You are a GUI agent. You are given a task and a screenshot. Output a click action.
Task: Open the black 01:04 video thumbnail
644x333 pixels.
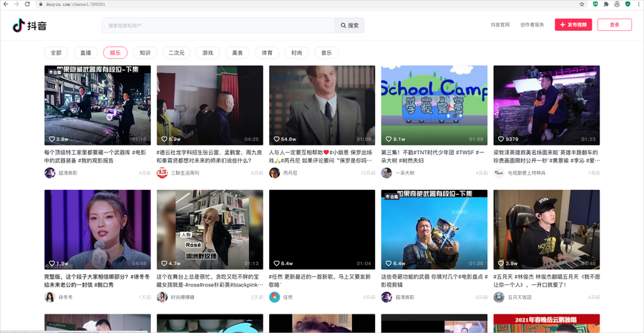(322, 229)
